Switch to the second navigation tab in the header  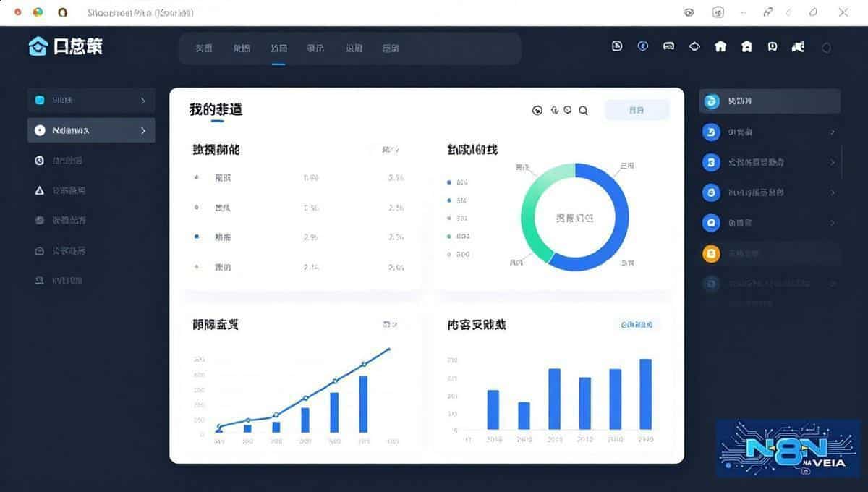point(242,48)
